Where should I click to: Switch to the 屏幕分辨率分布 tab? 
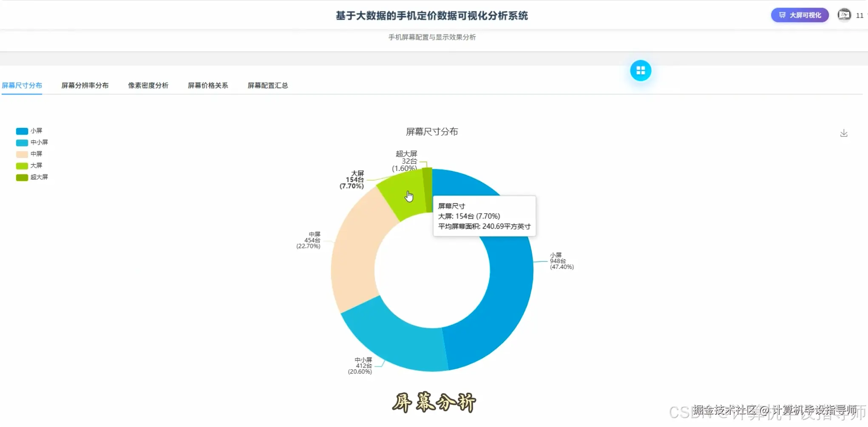pos(85,85)
